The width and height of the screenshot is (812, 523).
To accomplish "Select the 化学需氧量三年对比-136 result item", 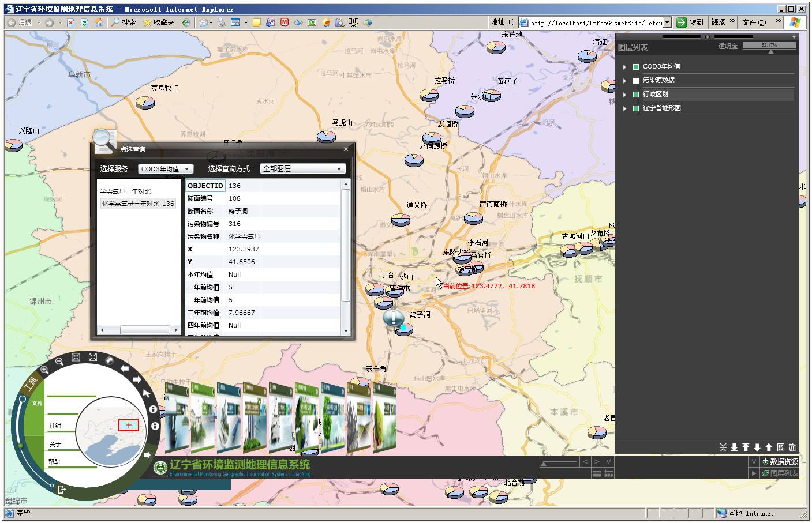I will coord(138,204).
